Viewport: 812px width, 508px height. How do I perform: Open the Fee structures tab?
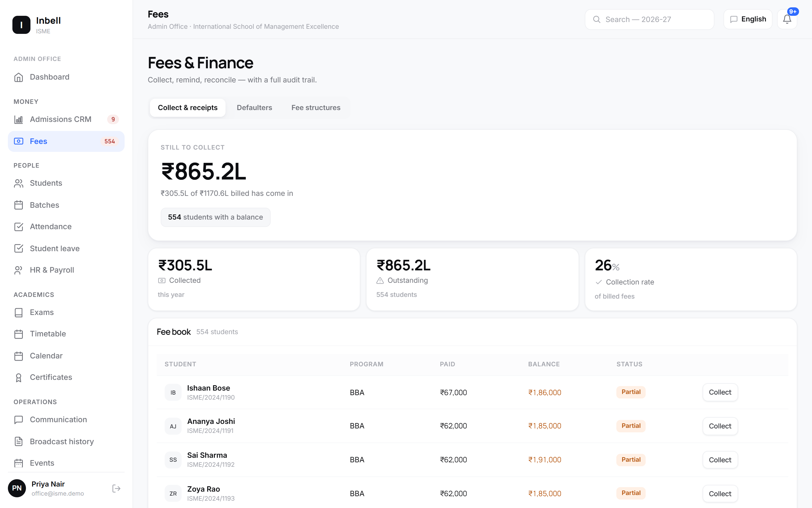316,108
